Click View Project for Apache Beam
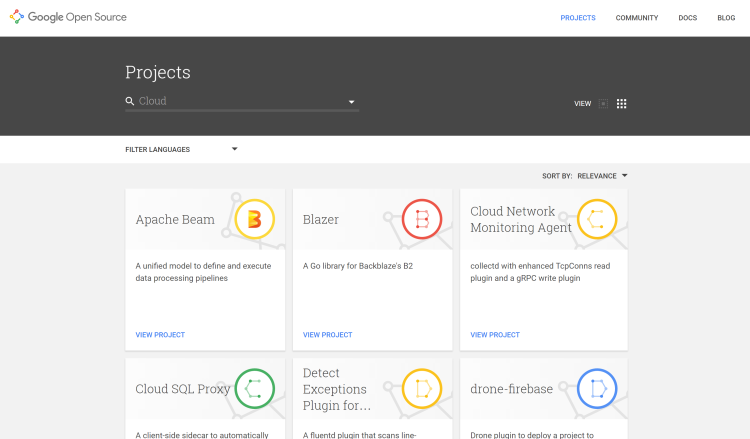 (x=160, y=335)
